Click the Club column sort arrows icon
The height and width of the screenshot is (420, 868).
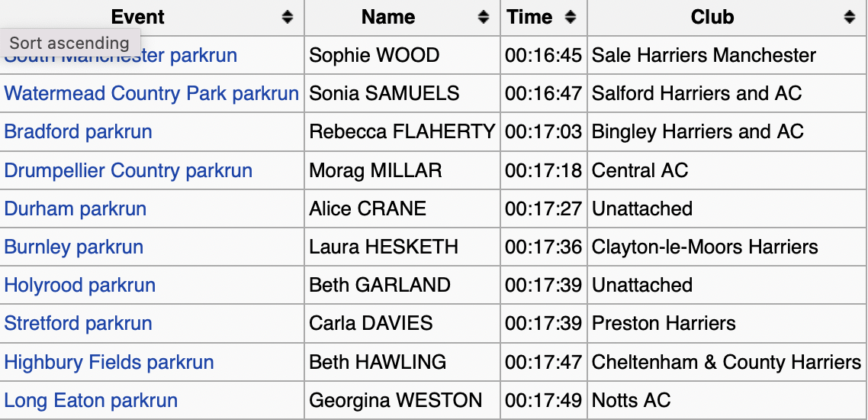tap(850, 17)
